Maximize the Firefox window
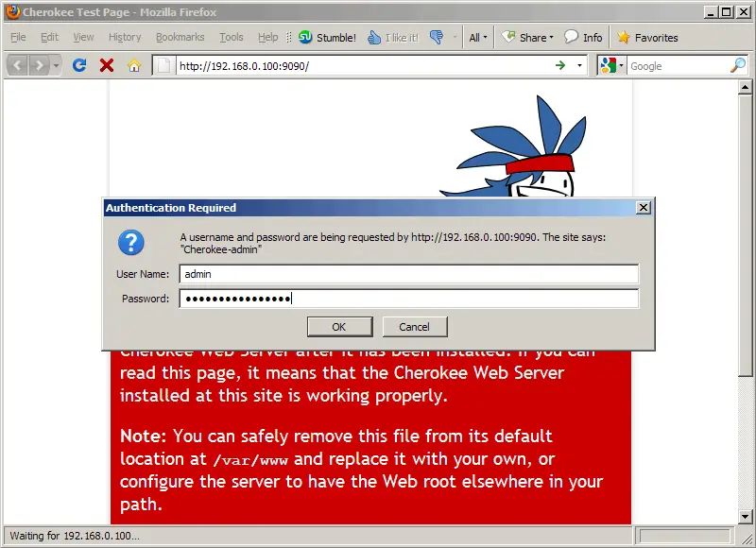 [726, 12]
